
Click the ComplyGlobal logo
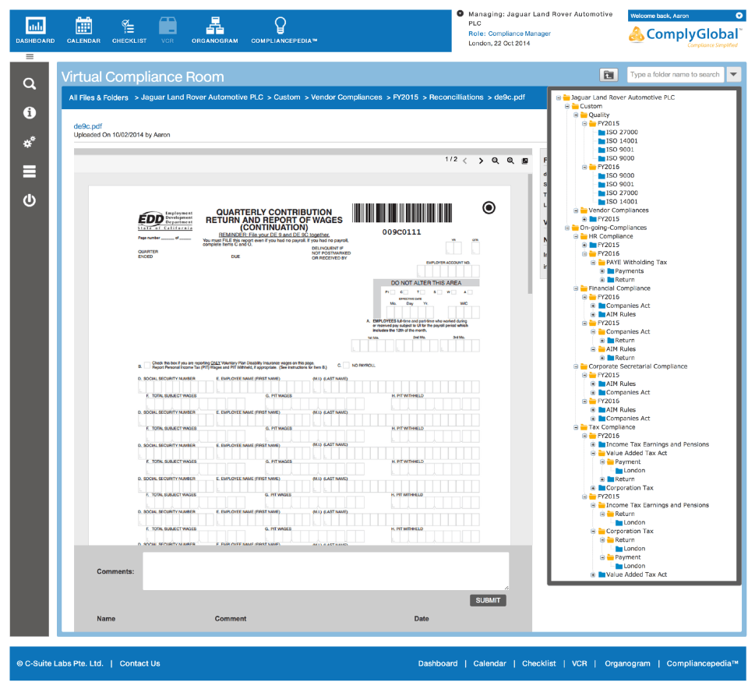click(685, 35)
